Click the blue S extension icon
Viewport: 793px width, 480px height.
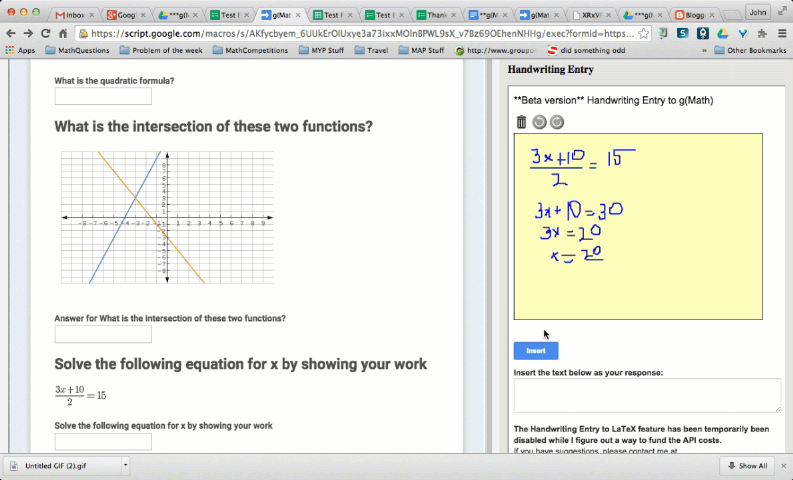(683, 34)
